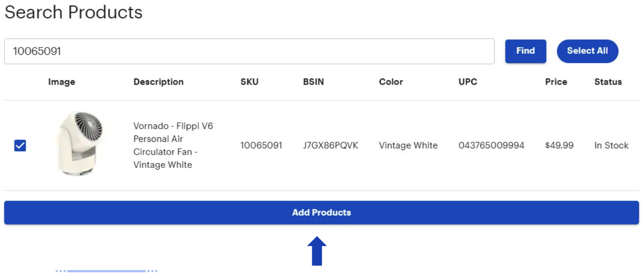Select the SKU column header

point(249,82)
